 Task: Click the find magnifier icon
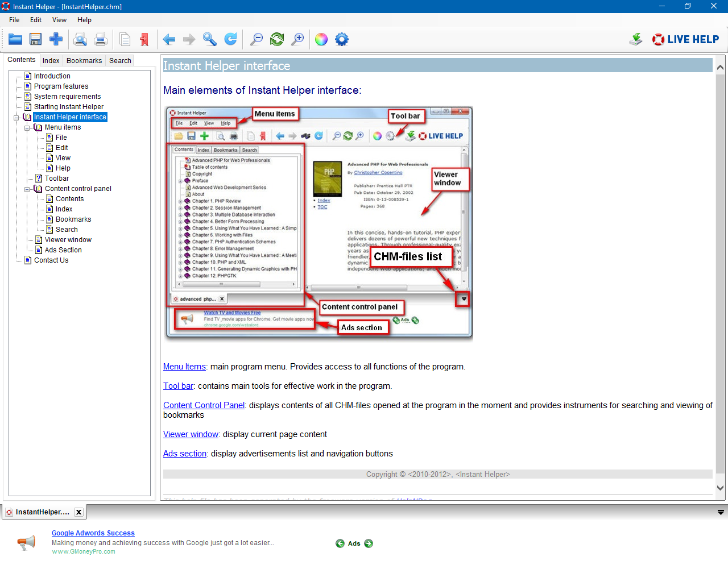[210, 39]
